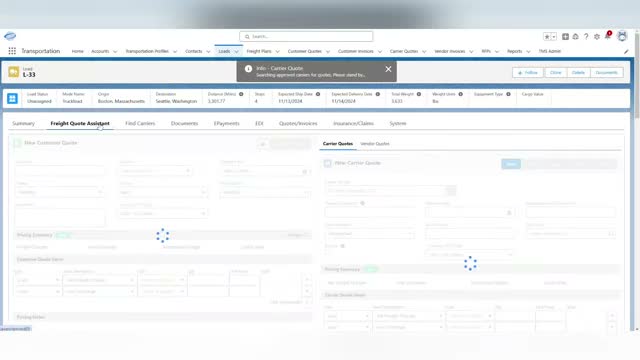This screenshot has height=360, width=640.
Task: Click the Delete button
Action: (x=578, y=73)
